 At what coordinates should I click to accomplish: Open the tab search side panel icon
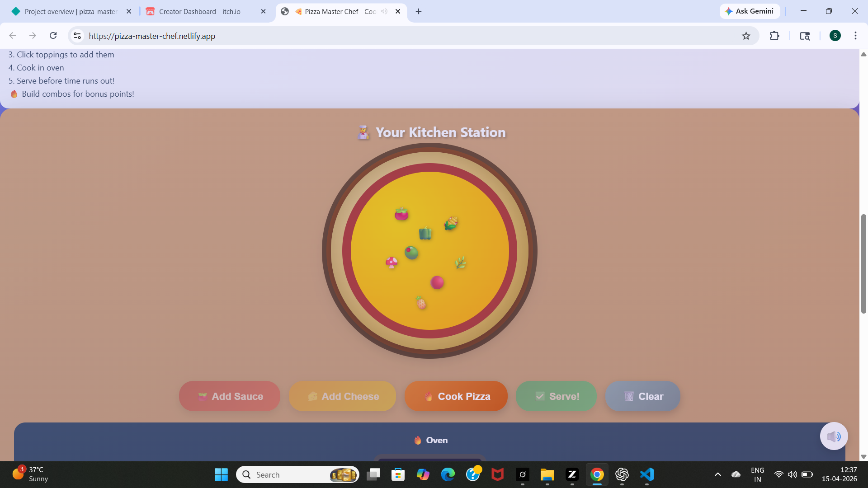(x=805, y=36)
